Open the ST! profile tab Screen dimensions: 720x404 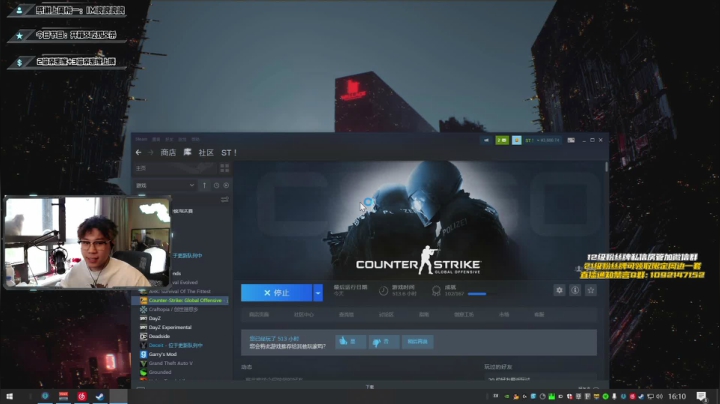coord(229,152)
